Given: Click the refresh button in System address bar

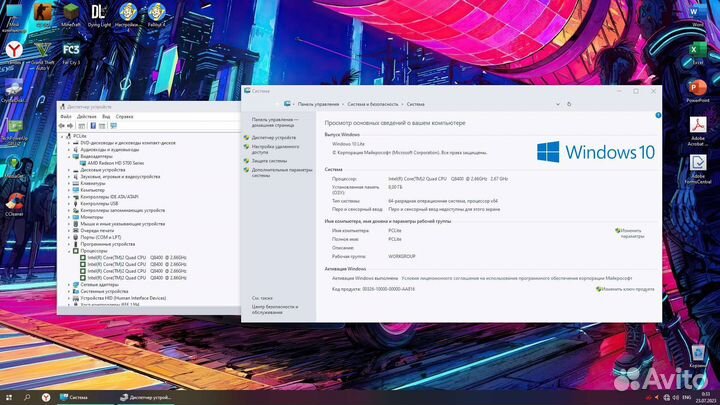Looking at the screenshot, I should pyautogui.click(x=569, y=104).
